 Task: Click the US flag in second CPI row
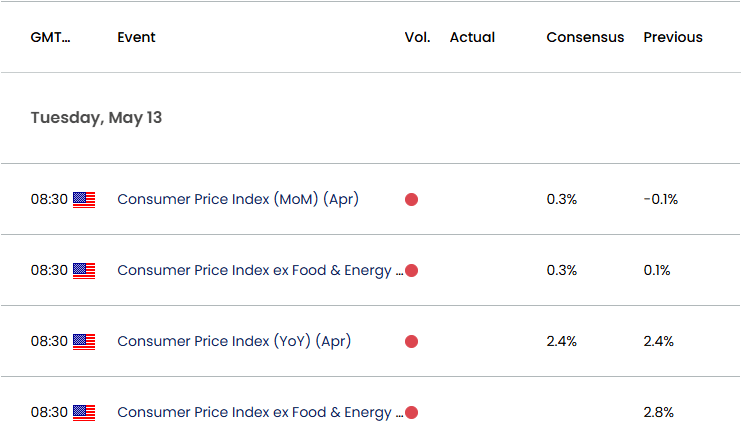point(84,271)
